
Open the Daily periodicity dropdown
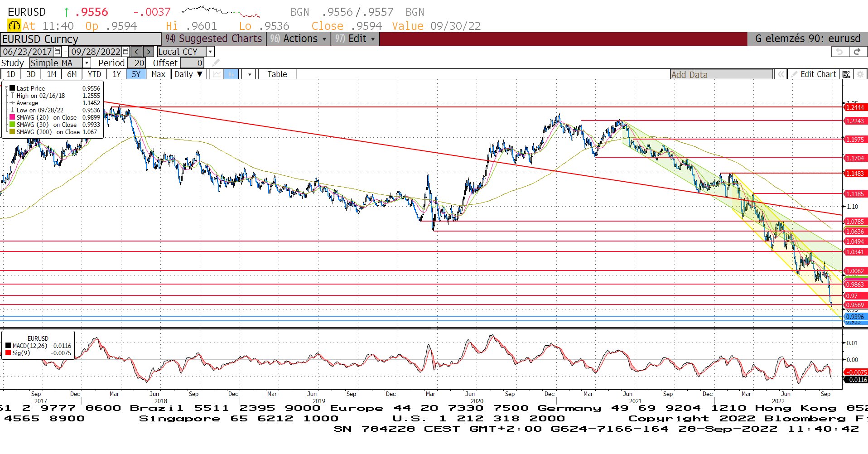tap(189, 74)
